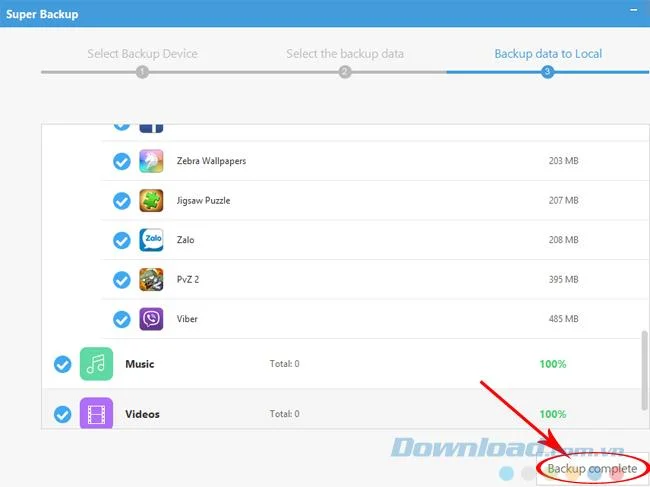Toggle the Music category checkbox
The width and height of the screenshot is (650, 487).
click(63, 364)
